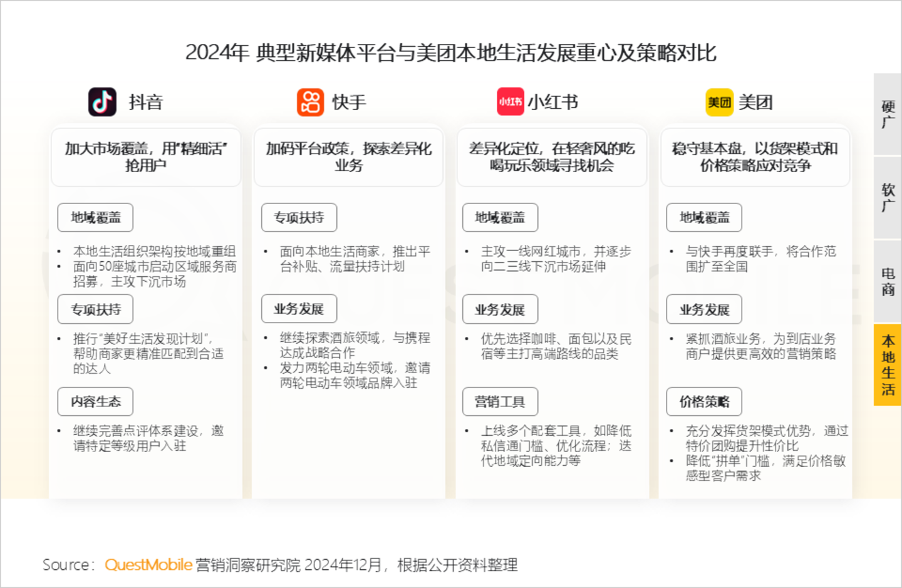Image resolution: width=902 pixels, height=588 pixels.
Task: Click the chart title about 2024年 新媒体平台
Action: (450, 53)
